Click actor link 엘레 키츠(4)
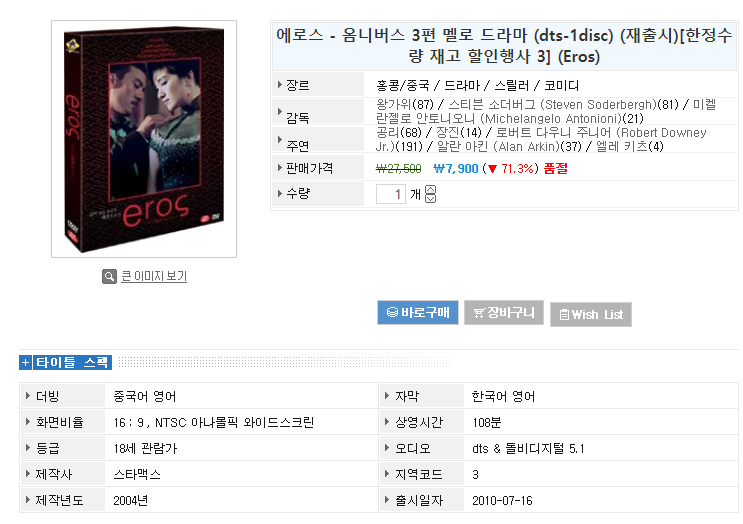 pos(630,146)
